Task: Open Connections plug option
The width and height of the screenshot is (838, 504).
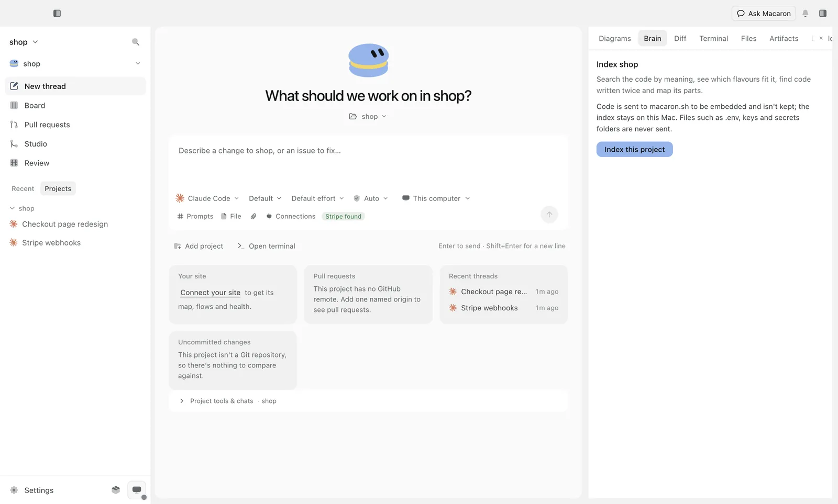Action: 291,216
